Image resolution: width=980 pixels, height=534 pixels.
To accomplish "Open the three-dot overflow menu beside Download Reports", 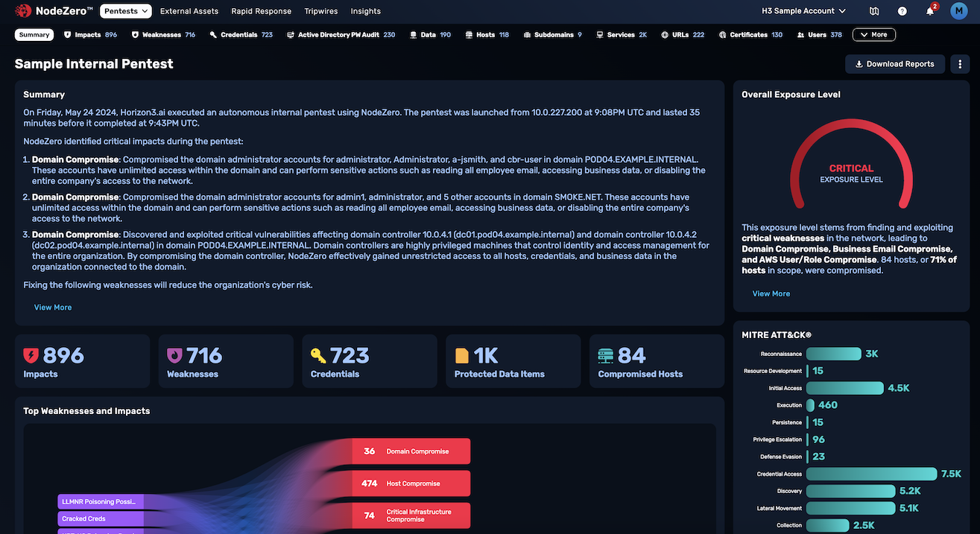I will (x=960, y=63).
